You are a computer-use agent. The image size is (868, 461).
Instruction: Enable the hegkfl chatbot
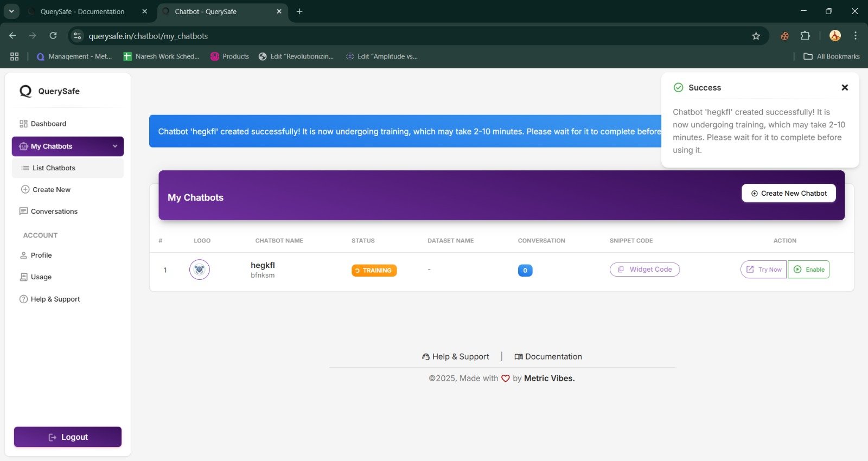coord(809,270)
